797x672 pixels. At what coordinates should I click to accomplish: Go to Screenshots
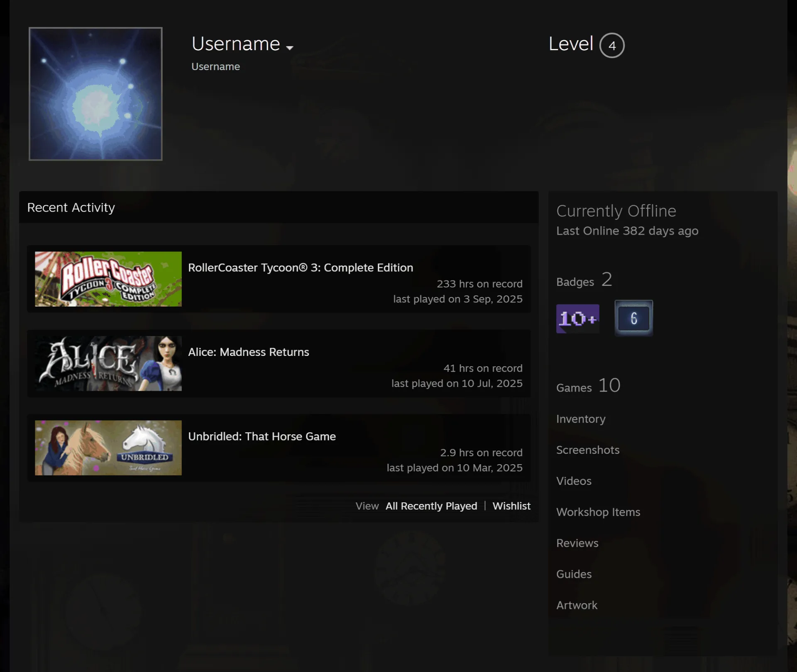tap(588, 450)
